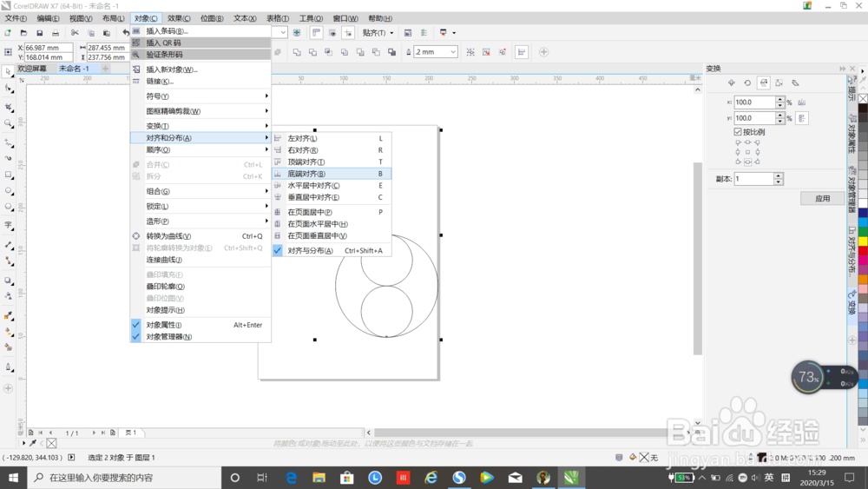This screenshot has width=868, height=489.
Task: Select the Interactive Fill tool
Action: (9, 333)
